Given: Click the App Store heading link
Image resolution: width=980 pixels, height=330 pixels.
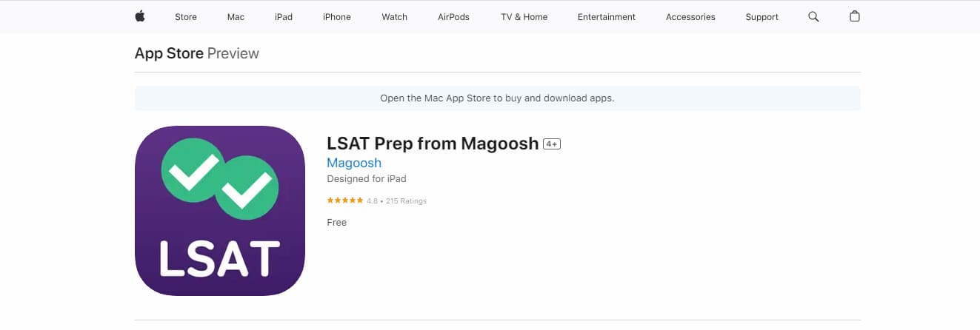Looking at the screenshot, I should 169,53.
